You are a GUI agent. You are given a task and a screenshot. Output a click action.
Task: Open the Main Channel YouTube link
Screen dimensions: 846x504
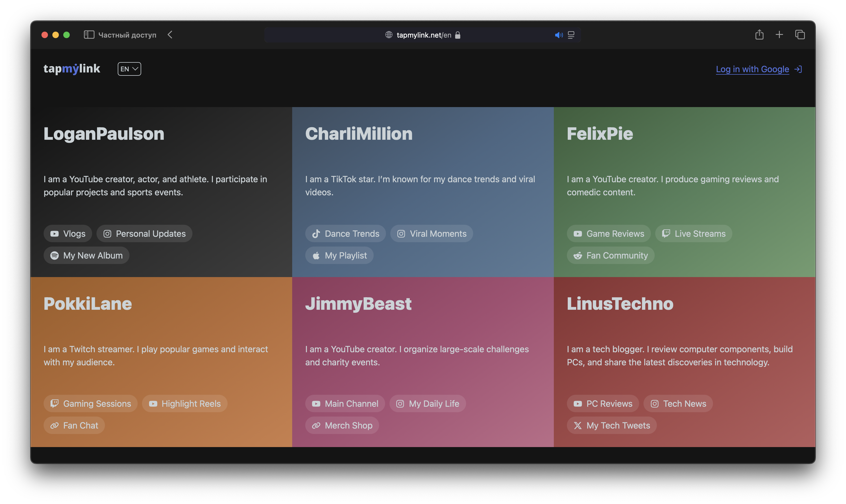(x=345, y=403)
